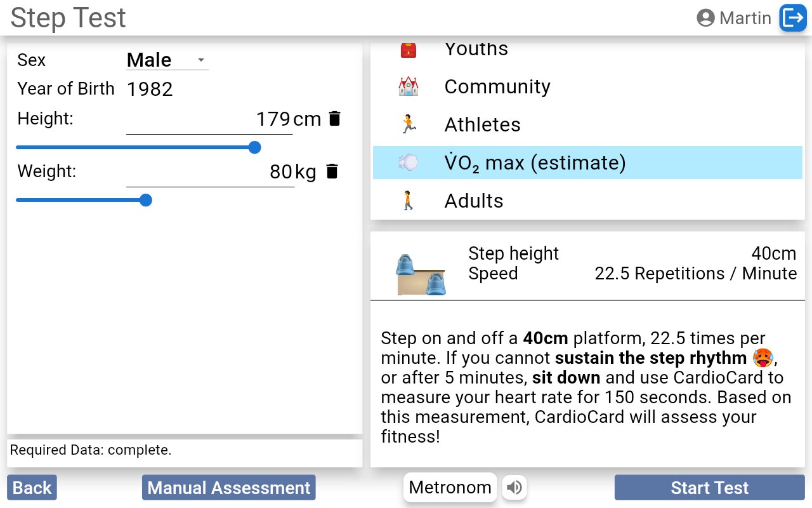Click the logout icon next to Martin
This screenshot has width=812, height=508.
pos(792,18)
